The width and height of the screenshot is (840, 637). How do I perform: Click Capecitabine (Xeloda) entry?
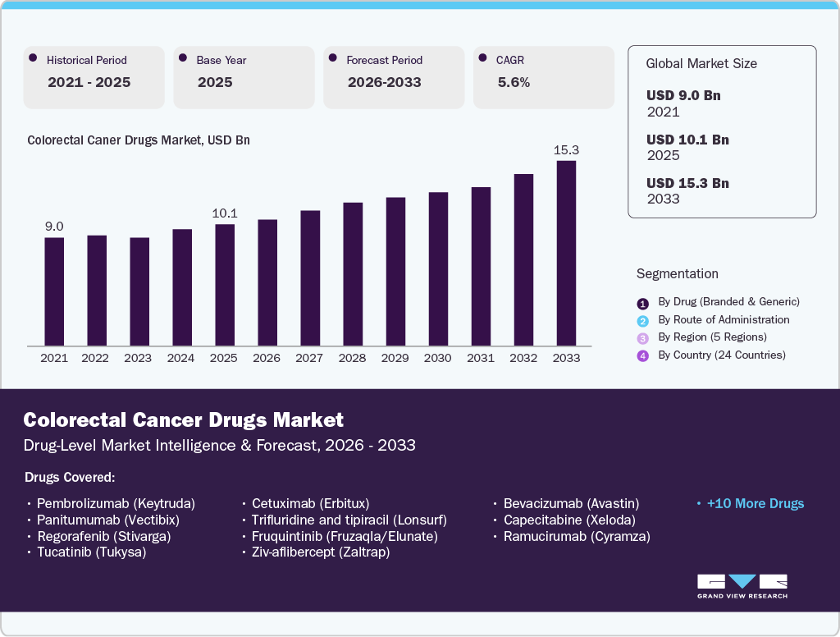pyautogui.click(x=569, y=520)
